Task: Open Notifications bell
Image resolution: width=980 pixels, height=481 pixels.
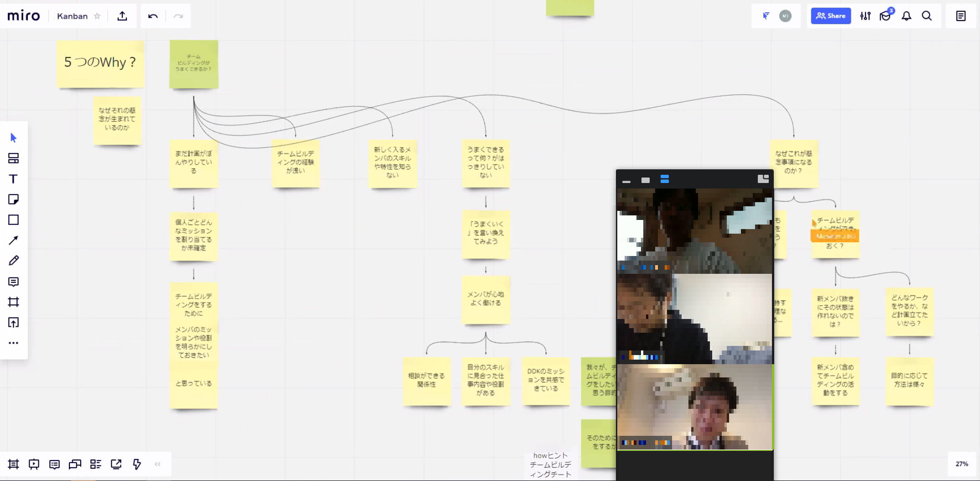Action: click(x=906, y=16)
